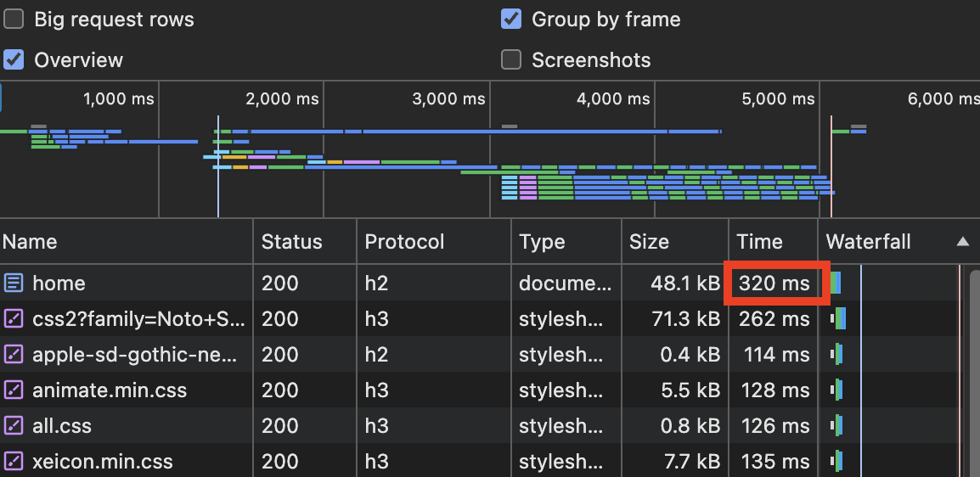Sort requests by the Protocol column
Image resolution: width=980 pixels, height=477 pixels.
point(434,242)
